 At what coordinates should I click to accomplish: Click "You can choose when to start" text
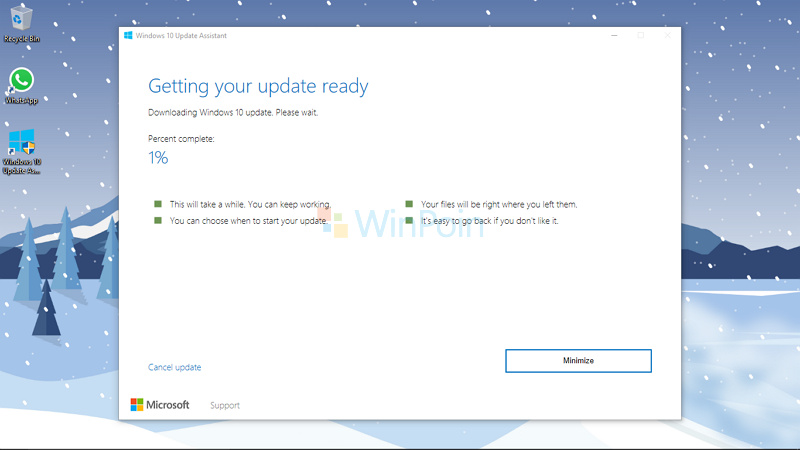pyautogui.click(x=248, y=220)
